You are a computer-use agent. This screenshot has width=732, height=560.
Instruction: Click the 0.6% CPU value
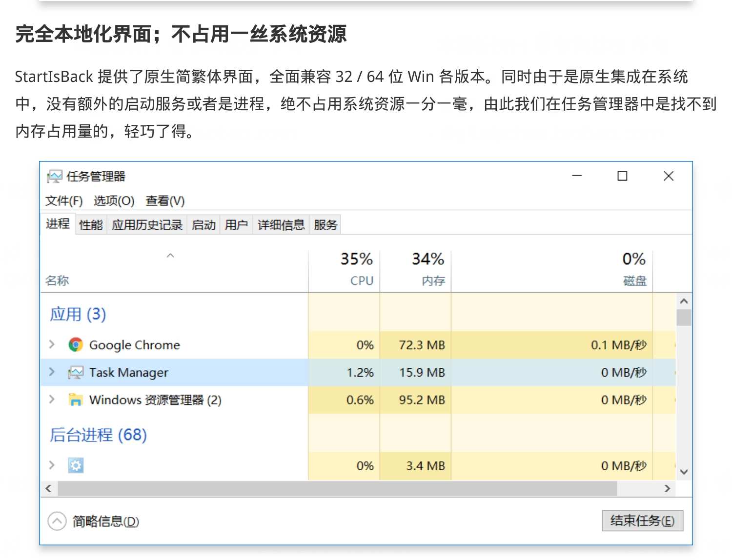point(360,400)
